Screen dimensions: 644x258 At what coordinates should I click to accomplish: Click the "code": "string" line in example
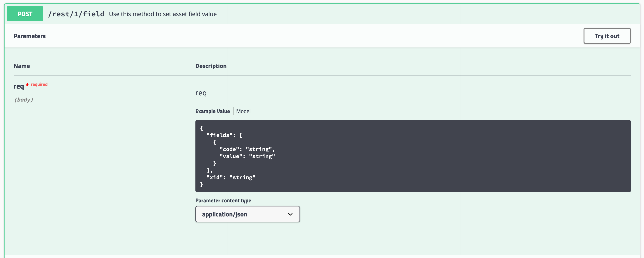pyautogui.click(x=247, y=149)
